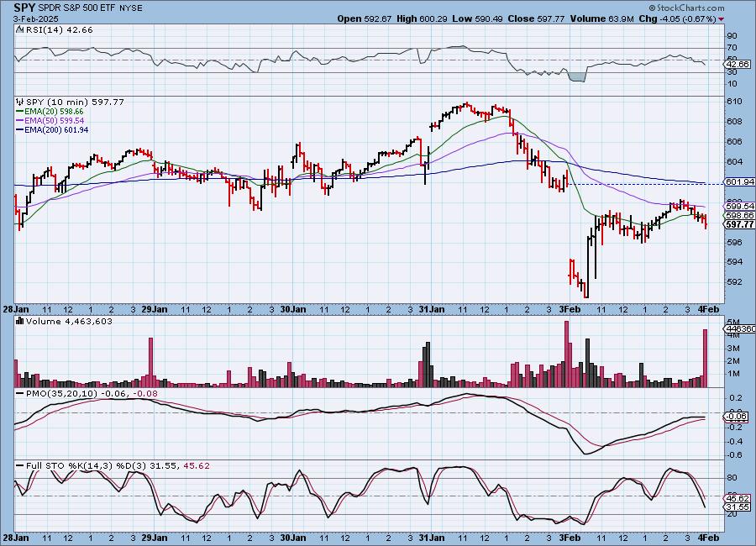Viewport: 756px width, 546px height.
Task: Click the SPY (10 min) 597.77 label
Action: coord(76,102)
